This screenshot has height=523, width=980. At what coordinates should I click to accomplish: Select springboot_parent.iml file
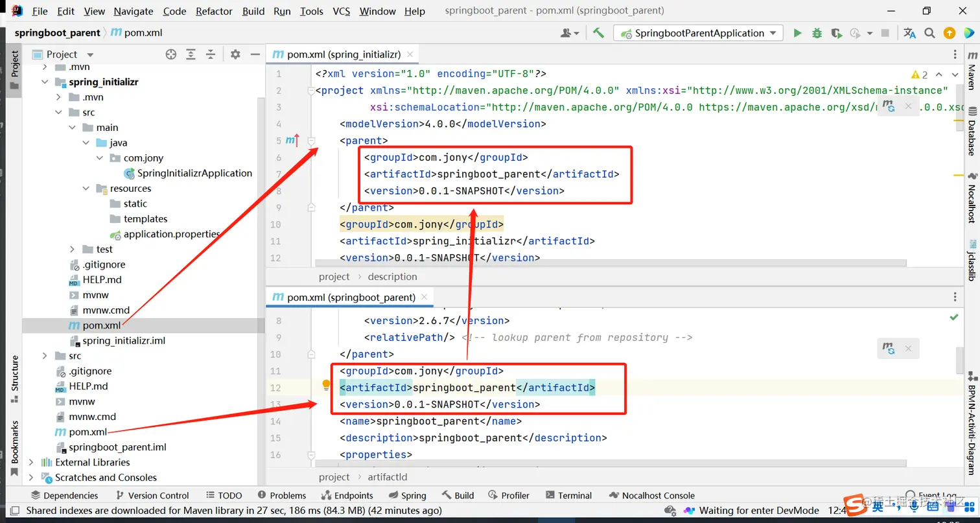(x=117, y=447)
